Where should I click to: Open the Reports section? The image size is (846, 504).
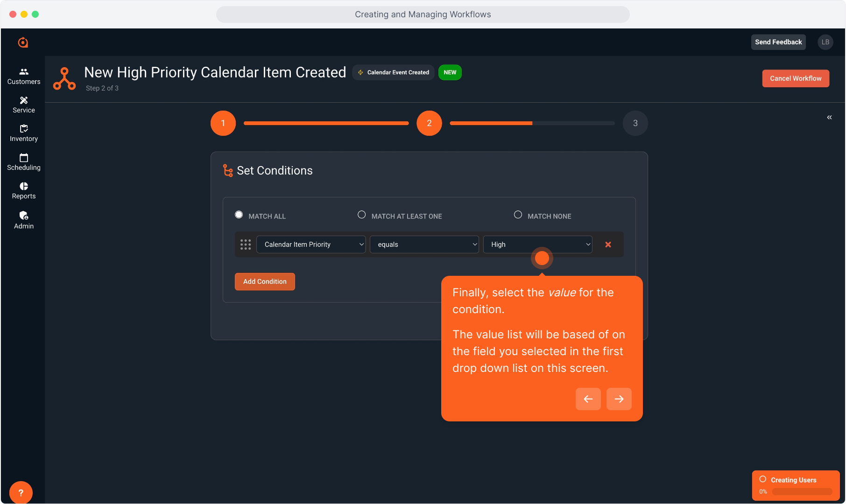point(24,191)
